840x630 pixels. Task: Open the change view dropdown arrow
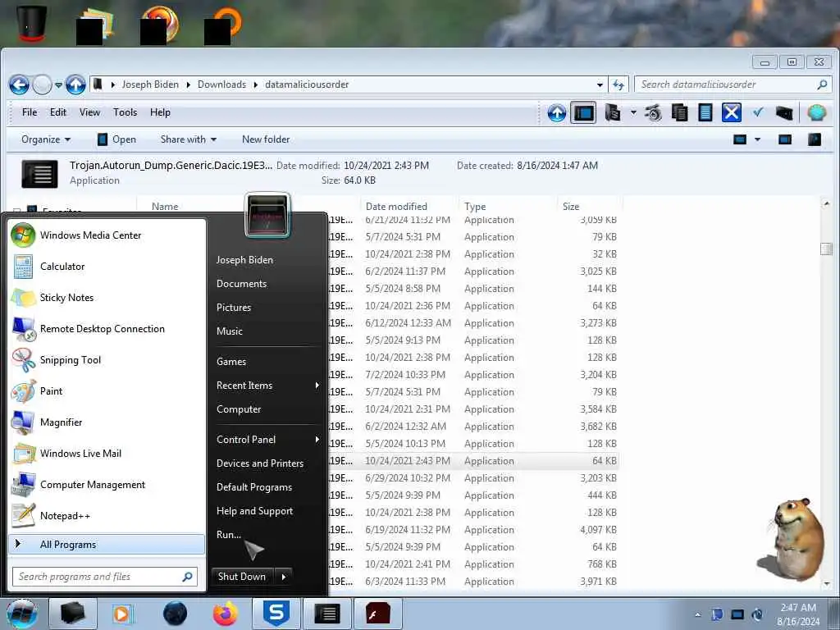(x=757, y=139)
